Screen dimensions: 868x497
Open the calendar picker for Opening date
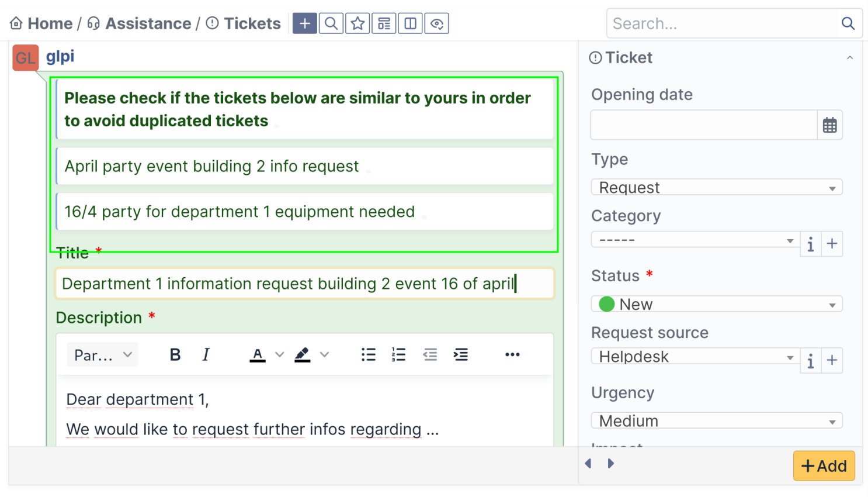tap(830, 125)
